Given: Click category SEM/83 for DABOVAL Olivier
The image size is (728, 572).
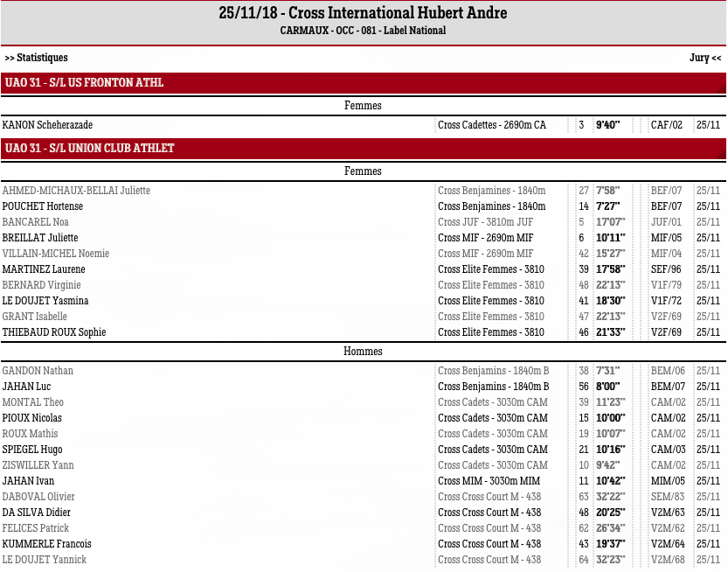Looking at the screenshot, I should click(668, 497).
